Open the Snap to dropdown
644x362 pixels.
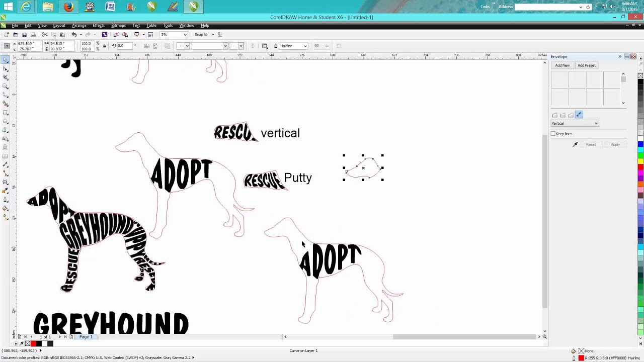tap(213, 35)
